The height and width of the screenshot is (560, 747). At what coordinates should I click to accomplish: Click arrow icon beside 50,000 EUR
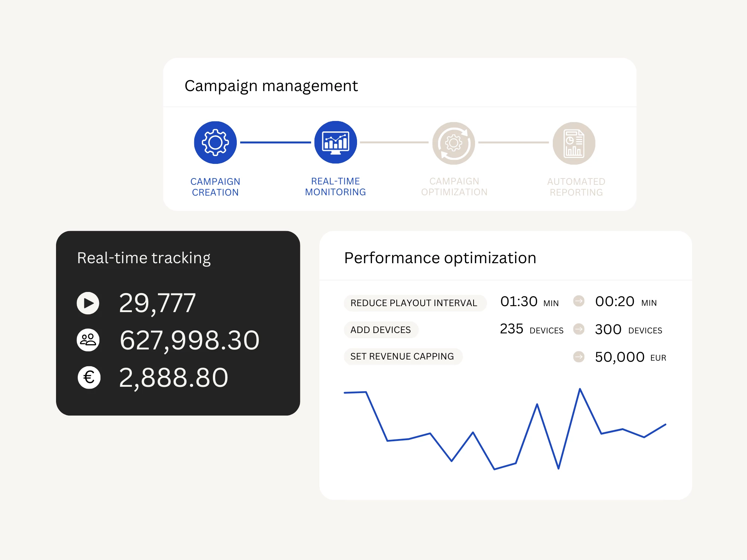click(579, 357)
